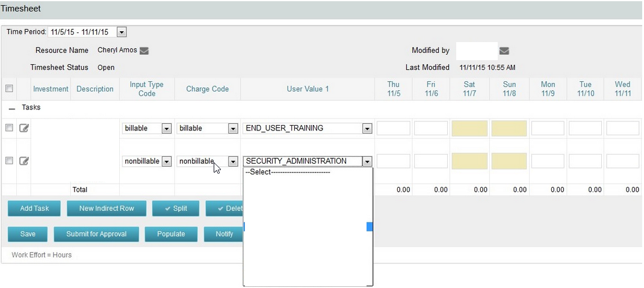Open billable Input Type Code dropdown

tap(167, 129)
